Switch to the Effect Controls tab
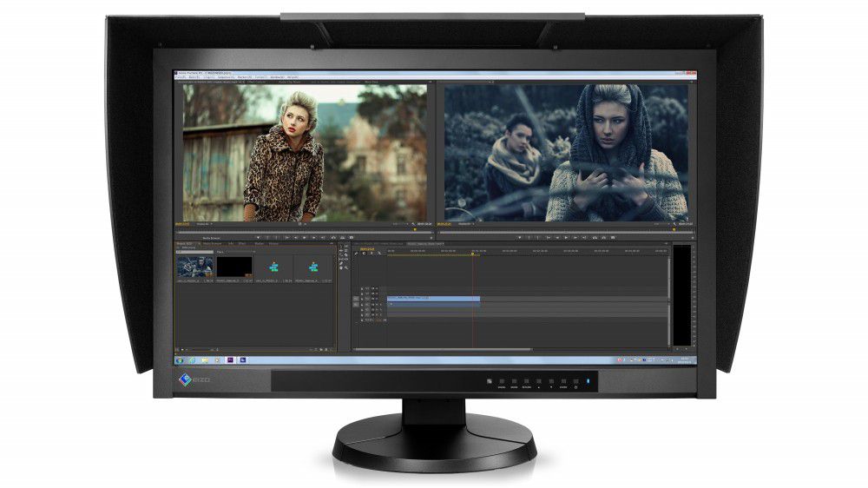This screenshot has height=488, width=868. (x=256, y=82)
